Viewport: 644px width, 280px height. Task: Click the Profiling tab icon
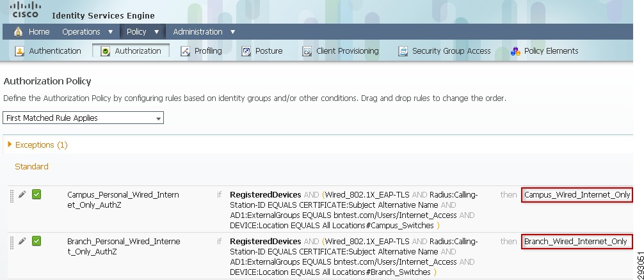click(x=185, y=51)
